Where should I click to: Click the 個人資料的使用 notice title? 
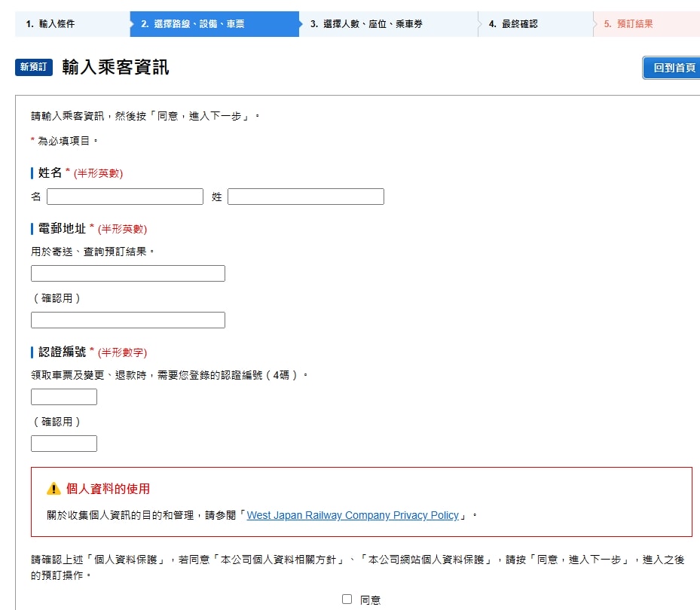coord(108,489)
